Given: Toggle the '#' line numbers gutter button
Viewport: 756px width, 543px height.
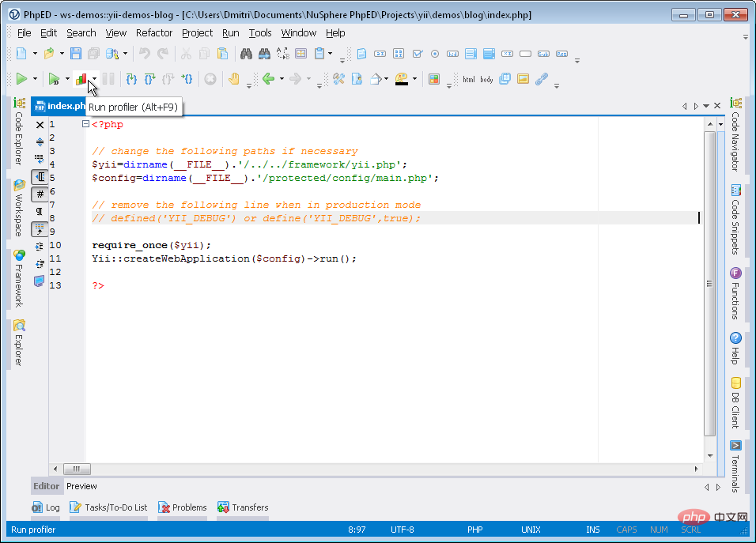Looking at the screenshot, I should 40,194.
